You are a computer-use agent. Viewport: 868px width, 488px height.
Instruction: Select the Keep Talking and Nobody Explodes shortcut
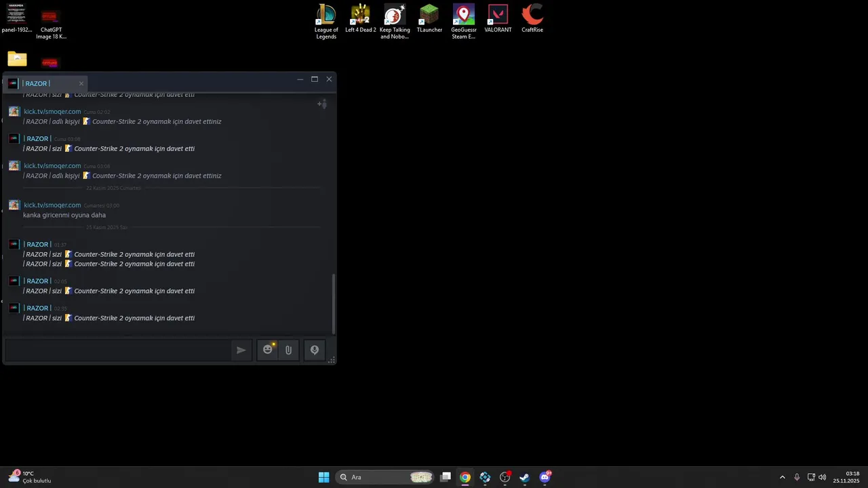click(x=395, y=22)
